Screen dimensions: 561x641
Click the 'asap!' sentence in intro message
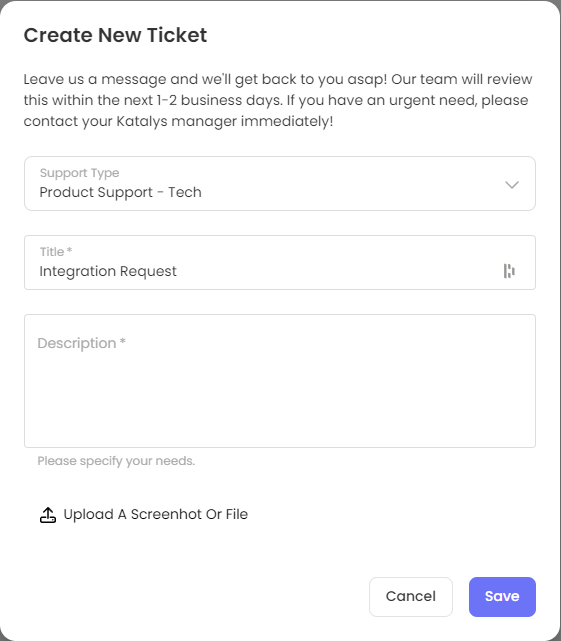(x=205, y=79)
